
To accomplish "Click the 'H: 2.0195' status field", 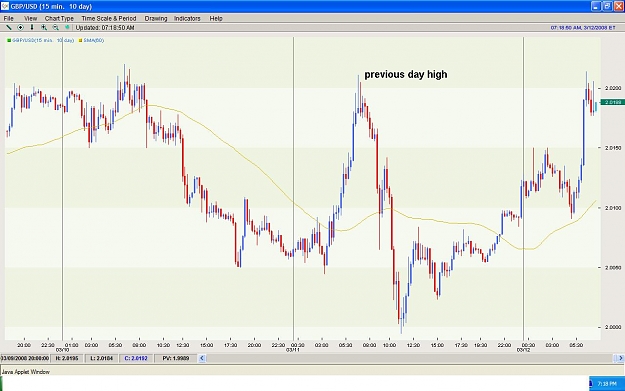I will click(x=67, y=358).
